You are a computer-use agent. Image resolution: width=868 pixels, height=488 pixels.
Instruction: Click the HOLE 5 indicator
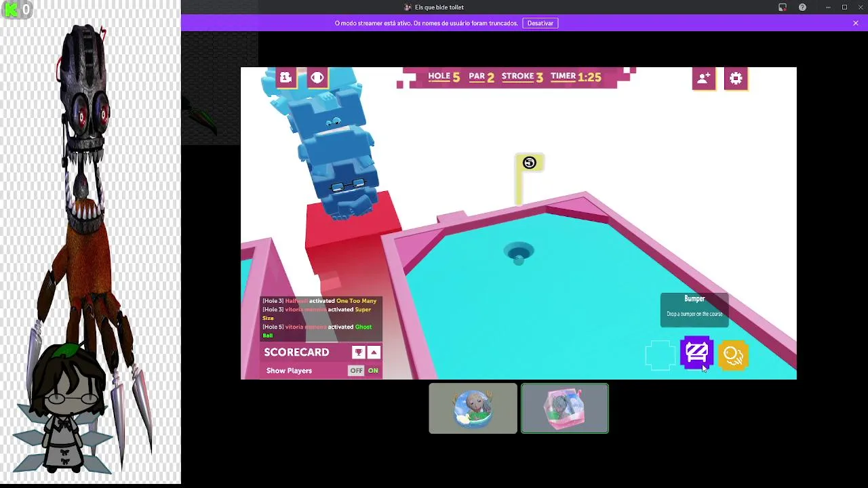[x=443, y=77]
